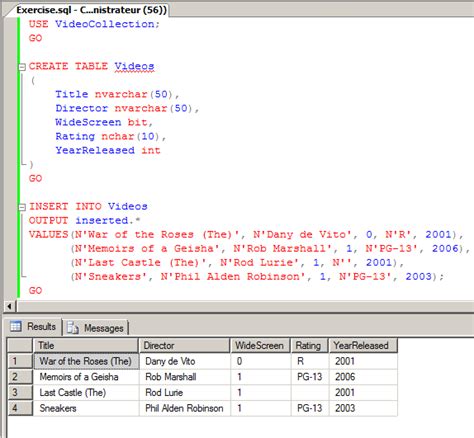Select the 'Last Castle (The)' cell

click(x=86, y=392)
